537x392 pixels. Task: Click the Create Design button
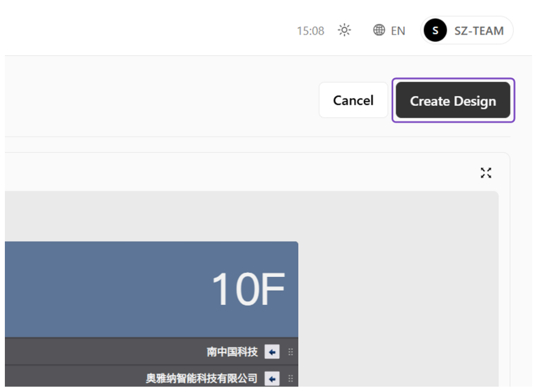(453, 101)
